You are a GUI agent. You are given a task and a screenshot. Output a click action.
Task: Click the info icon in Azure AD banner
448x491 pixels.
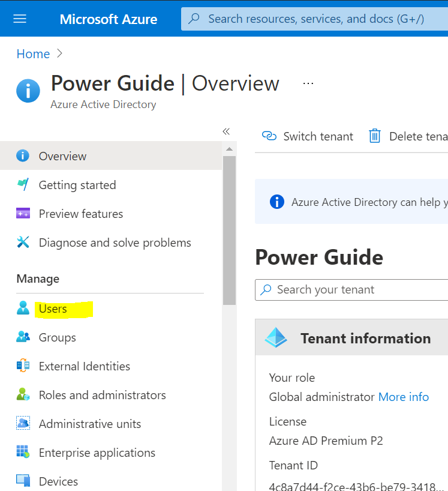[x=277, y=201]
